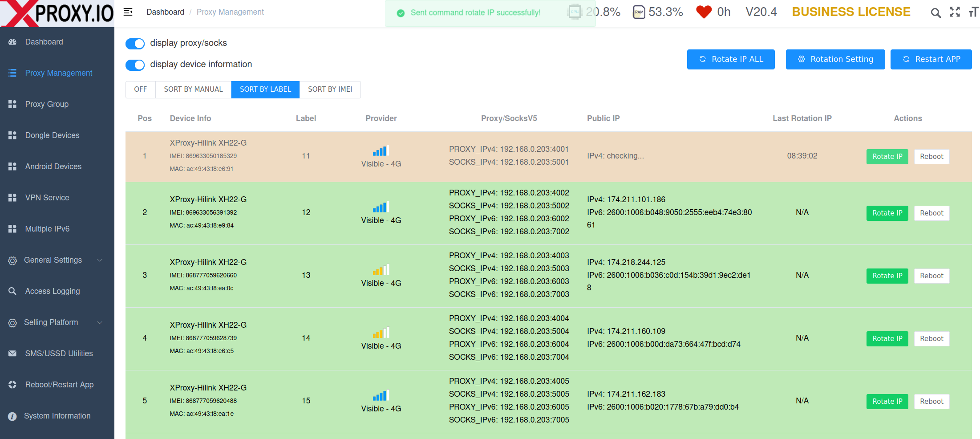Reboot the device labeled 12
The width and height of the screenshot is (980, 439).
(931, 213)
